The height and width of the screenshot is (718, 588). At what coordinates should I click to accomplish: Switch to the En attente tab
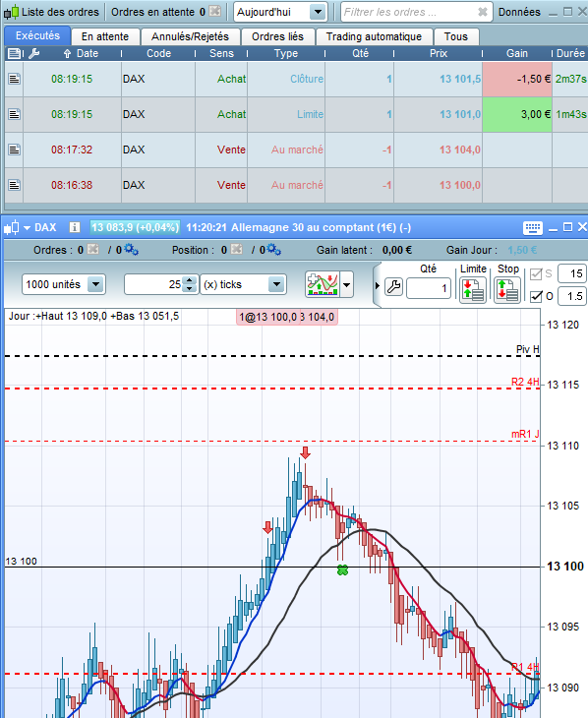point(105,36)
